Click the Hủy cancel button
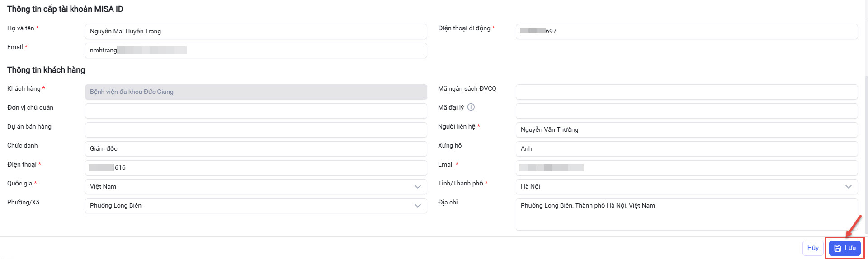 tap(812, 248)
